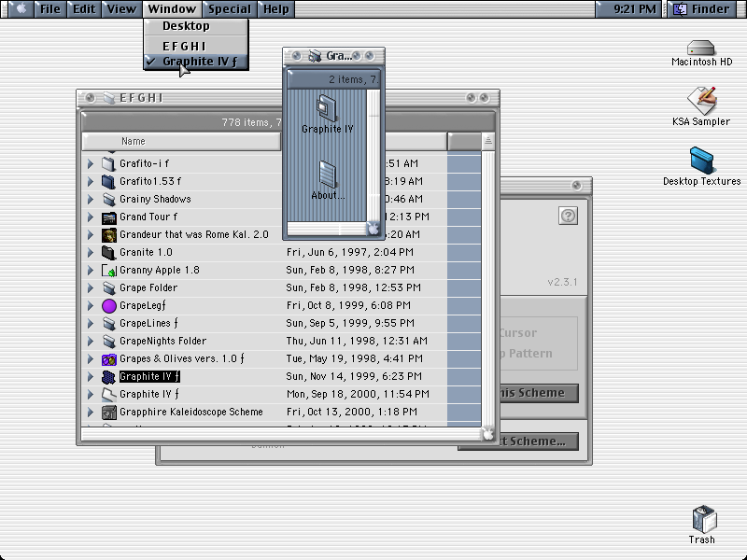Expand the Grape Folder row
This screenshot has height=560, width=747.
[x=90, y=288]
